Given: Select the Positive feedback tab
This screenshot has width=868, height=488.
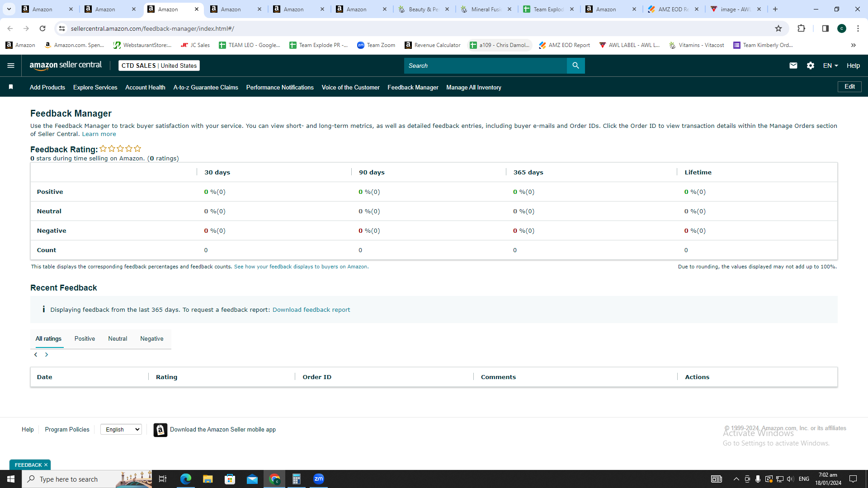Looking at the screenshot, I should point(85,339).
